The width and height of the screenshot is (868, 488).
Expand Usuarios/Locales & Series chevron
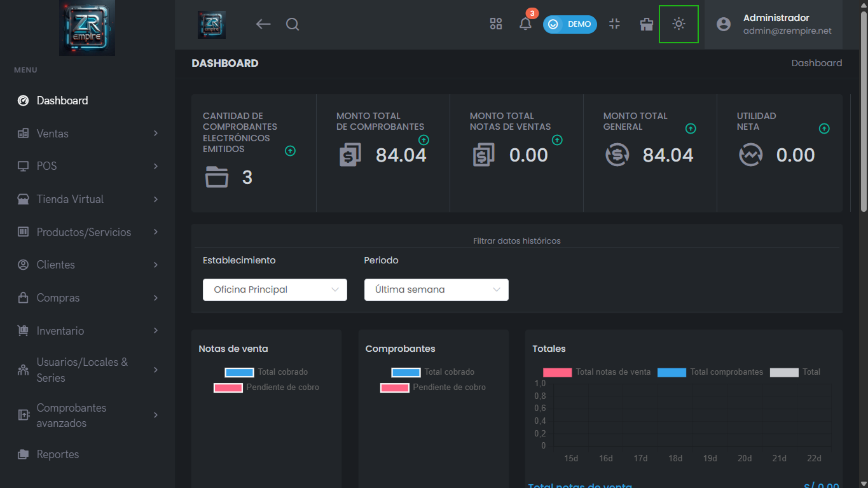click(x=156, y=370)
